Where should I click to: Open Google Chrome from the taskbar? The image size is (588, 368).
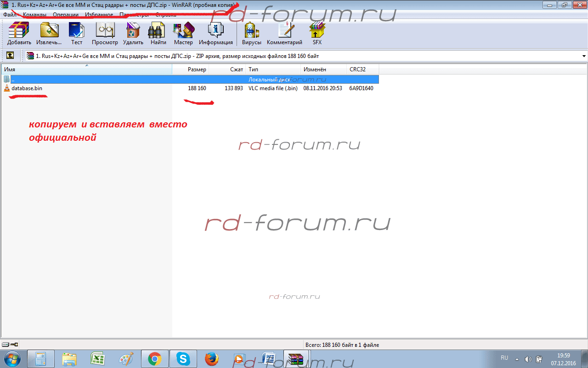154,359
